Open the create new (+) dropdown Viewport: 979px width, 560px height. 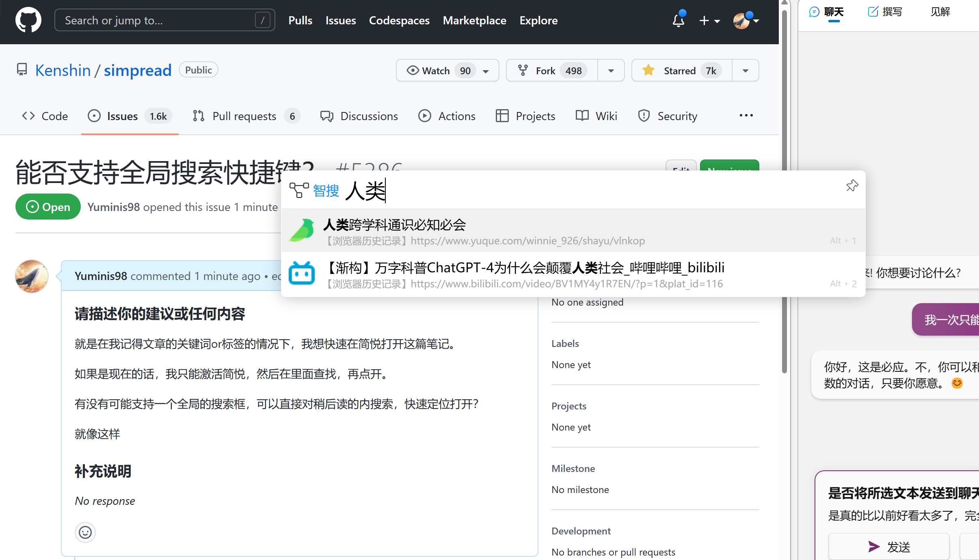tap(710, 20)
